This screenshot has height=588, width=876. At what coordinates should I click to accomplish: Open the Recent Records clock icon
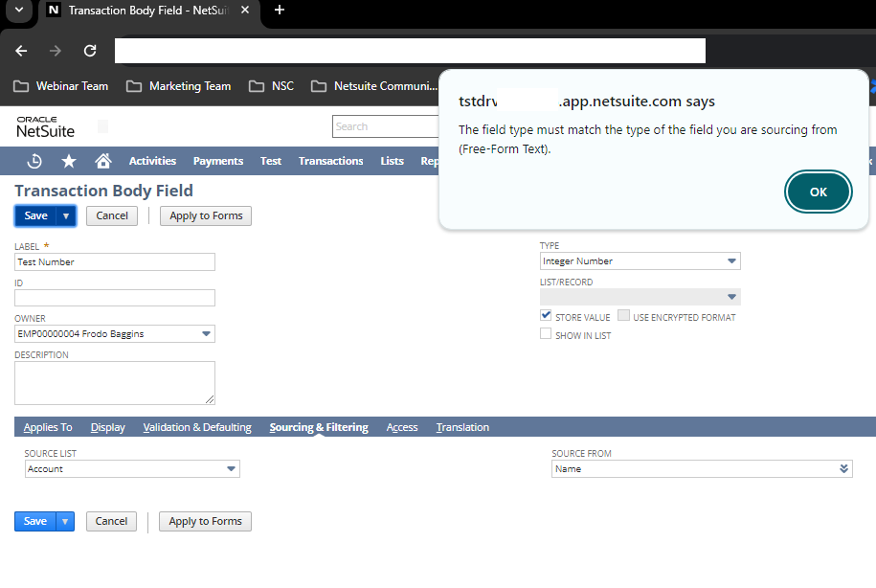coord(34,161)
